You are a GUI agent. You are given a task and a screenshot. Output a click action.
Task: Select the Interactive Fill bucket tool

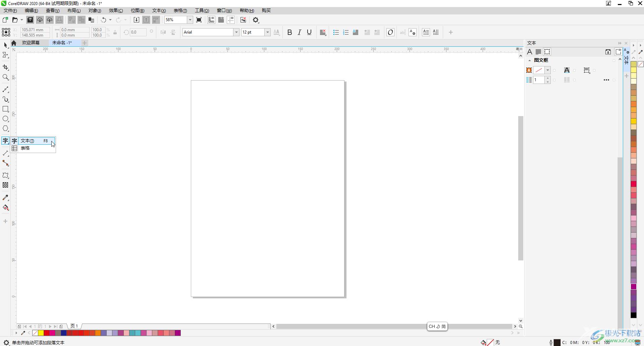(5, 207)
